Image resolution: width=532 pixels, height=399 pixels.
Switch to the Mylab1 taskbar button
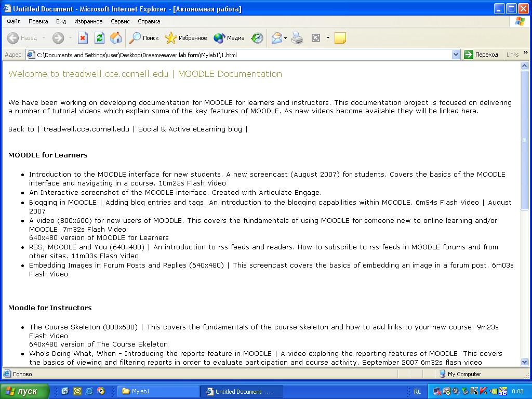pyautogui.click(x=157, y=391)
